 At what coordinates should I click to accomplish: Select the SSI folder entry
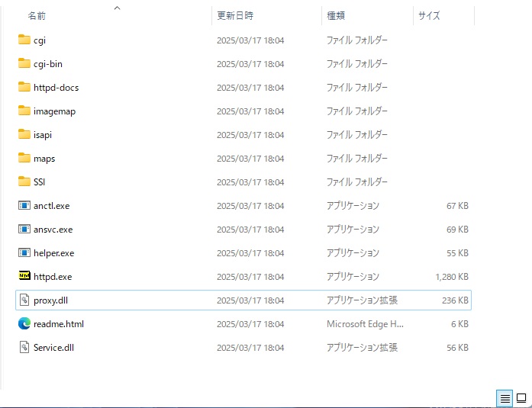[x=243, y=182]
